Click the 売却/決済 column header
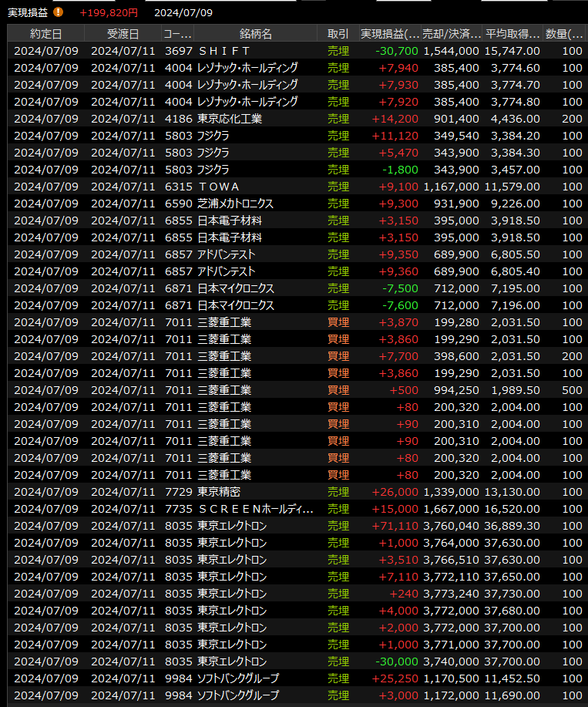Viewport: 588px width, 707px height. tap(451, 34)
